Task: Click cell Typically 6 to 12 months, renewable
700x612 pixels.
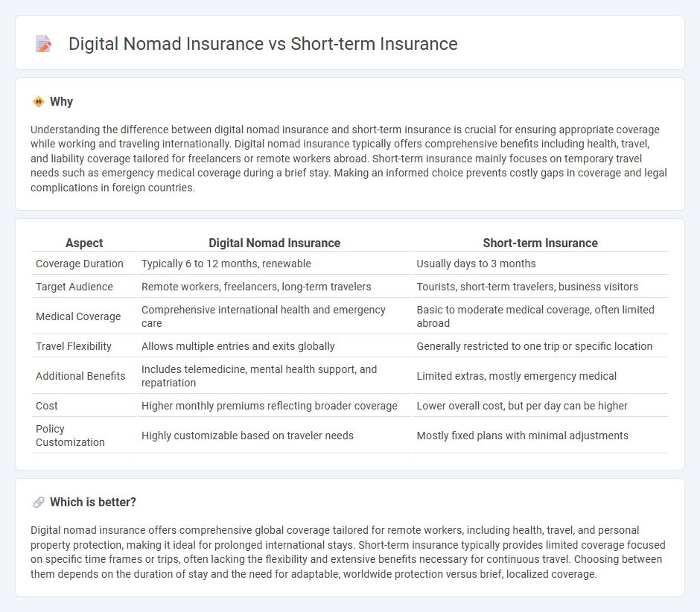Action: (274, 264)
